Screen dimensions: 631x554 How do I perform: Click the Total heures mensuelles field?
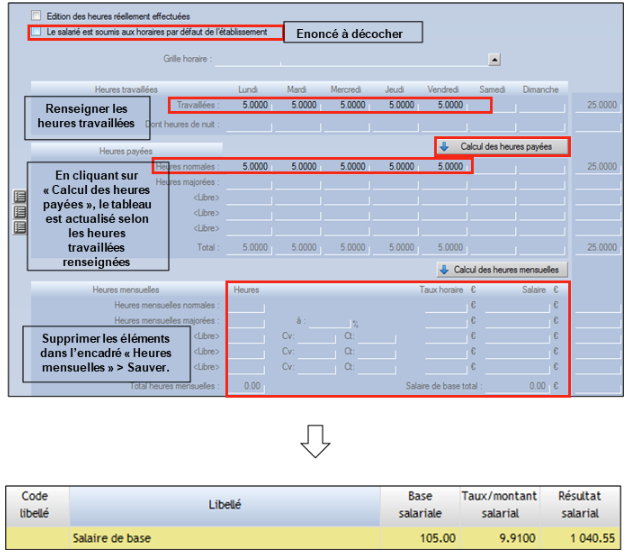click(247, 386)
